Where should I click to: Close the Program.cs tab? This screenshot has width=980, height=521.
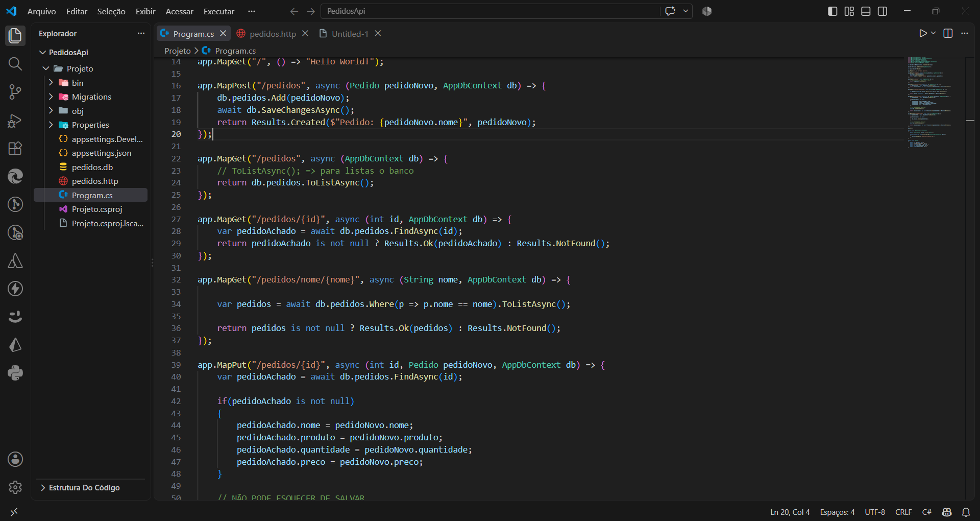tap(223, 33)
